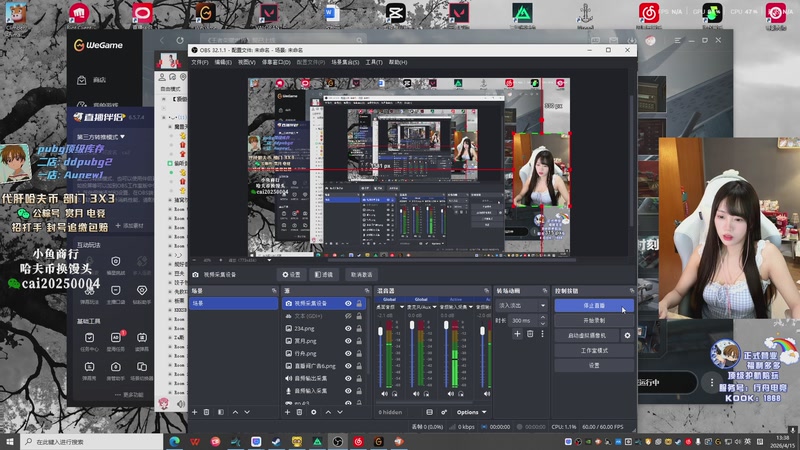Toggle visibility of 视频采集设备 source
The width and height of the screenshot is (800, 450).
(x=348, y=303)
